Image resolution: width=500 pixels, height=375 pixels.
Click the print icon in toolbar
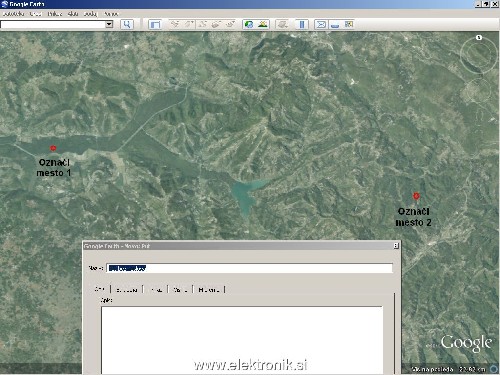[335, 24]
